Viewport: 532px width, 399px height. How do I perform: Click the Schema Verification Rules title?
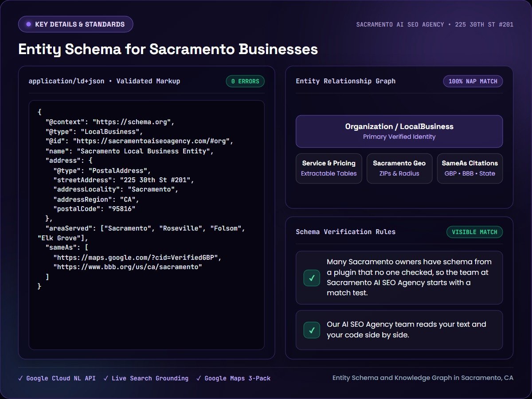coord(345,232)
